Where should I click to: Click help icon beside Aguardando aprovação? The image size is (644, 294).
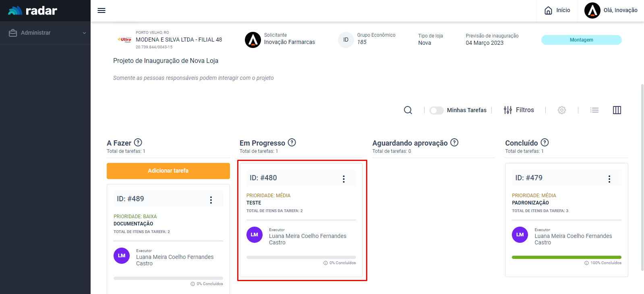click(x=454, y=142)
